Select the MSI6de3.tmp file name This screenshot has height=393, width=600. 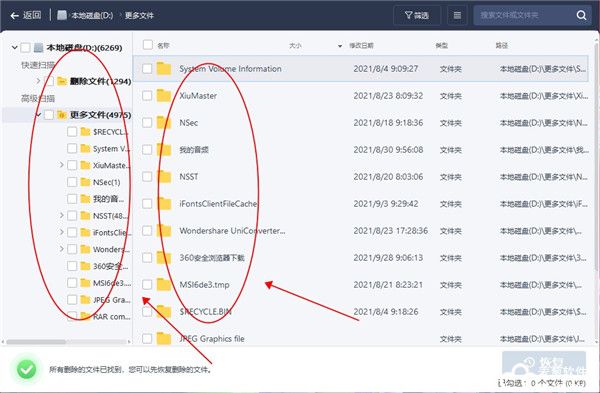coord(204,285)
